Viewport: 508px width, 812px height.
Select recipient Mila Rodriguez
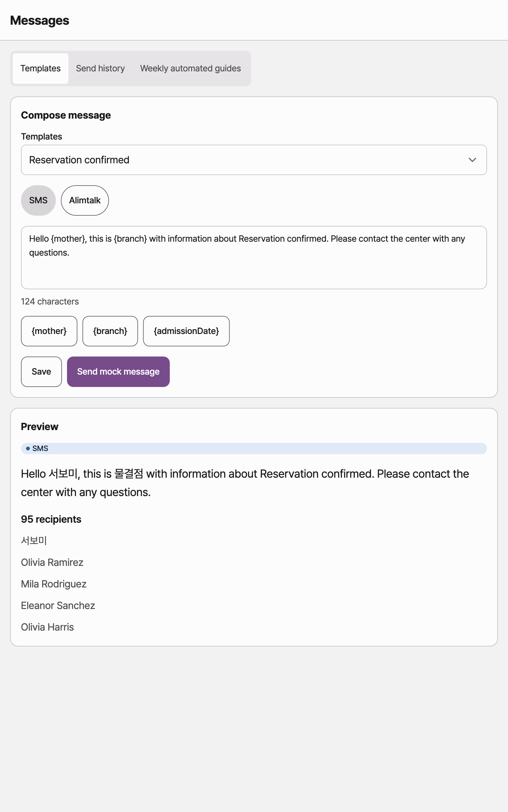[54, 584]
